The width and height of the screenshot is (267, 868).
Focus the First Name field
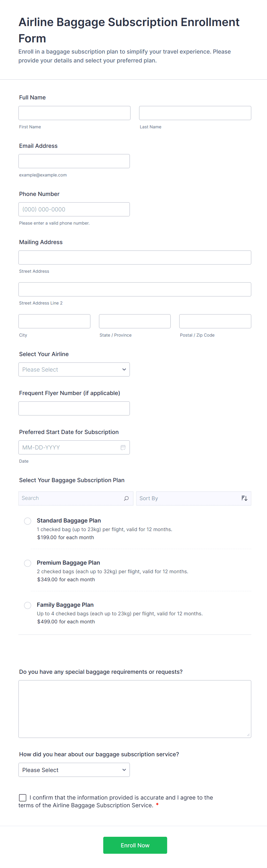pos(74,113)
